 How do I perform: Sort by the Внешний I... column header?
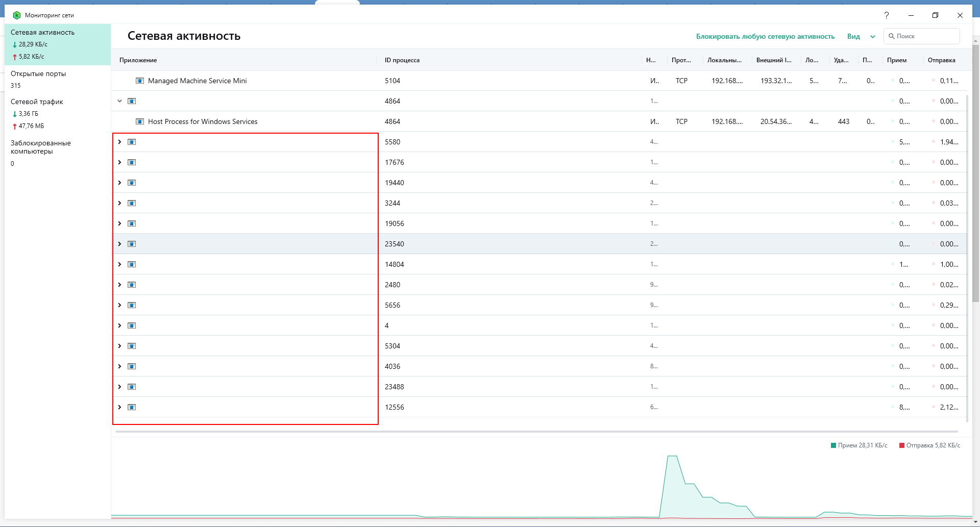point(774,60)
